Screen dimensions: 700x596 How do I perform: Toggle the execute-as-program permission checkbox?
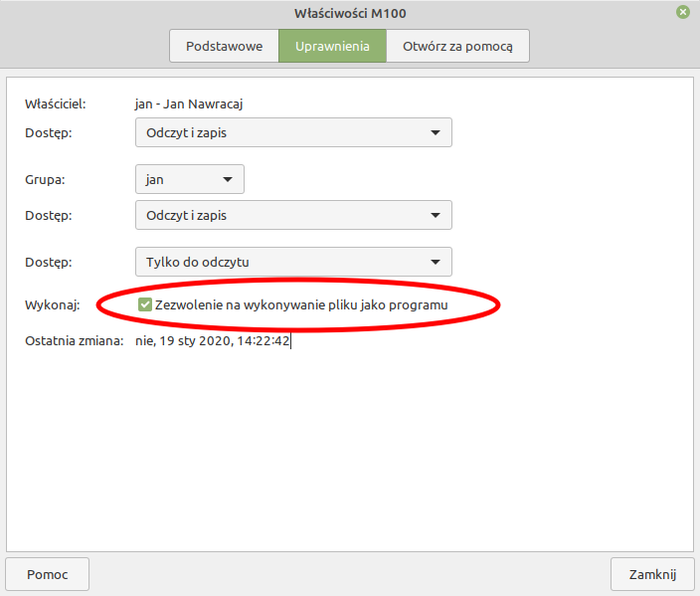145,304
